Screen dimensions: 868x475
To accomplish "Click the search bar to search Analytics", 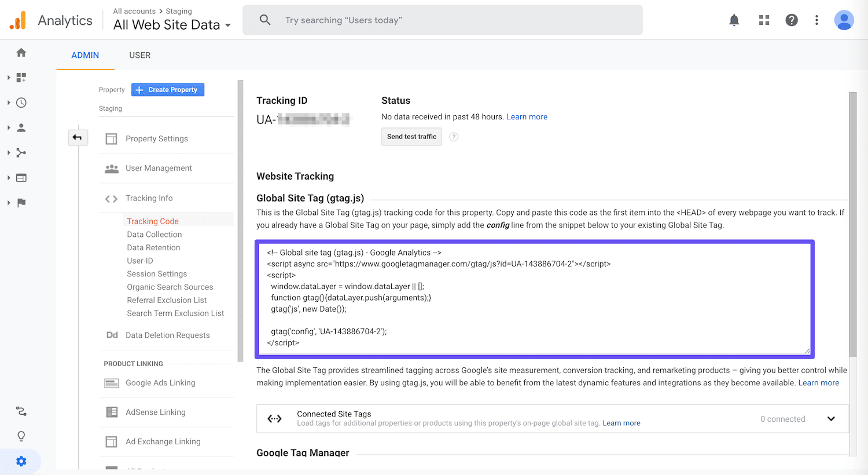I will coord(442,20).
